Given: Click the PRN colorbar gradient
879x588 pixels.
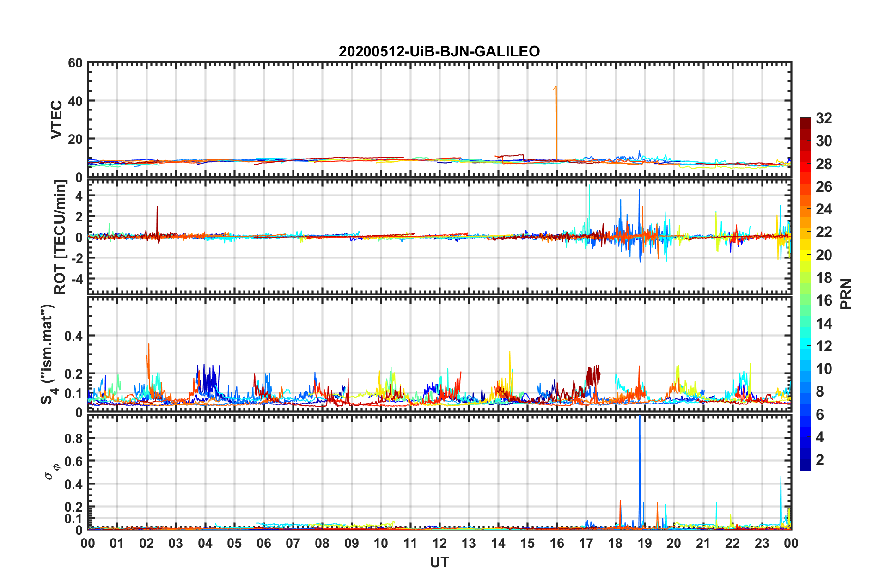Looking at the screenshot, I should tap(806, 294).
